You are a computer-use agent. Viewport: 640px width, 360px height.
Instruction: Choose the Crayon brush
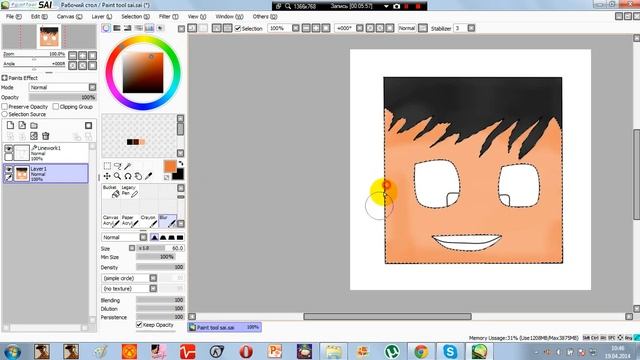tap(148, 221)
